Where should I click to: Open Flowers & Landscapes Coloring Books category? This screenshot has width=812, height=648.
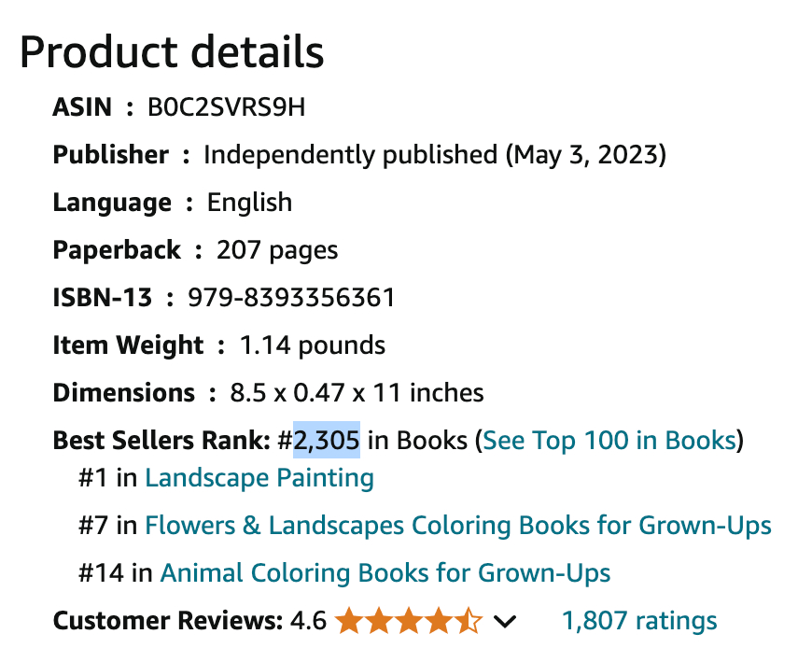click(457, 525)
